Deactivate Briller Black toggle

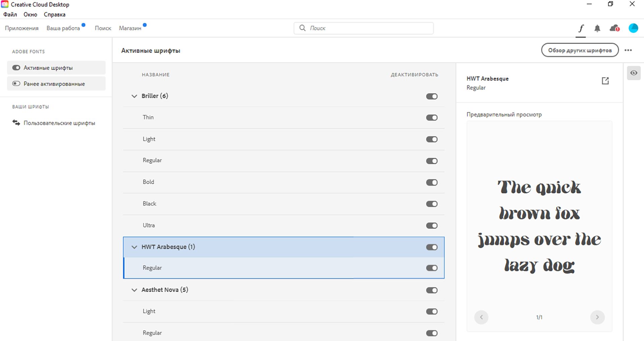(x=432, y=204)
